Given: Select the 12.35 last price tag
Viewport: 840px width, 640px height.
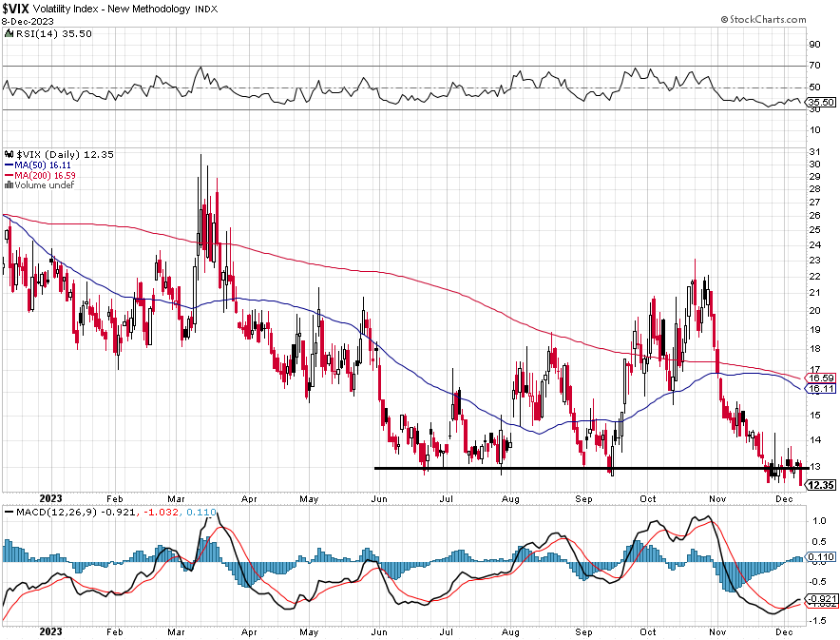Looking at the screenshot, I should click(821, 485).
